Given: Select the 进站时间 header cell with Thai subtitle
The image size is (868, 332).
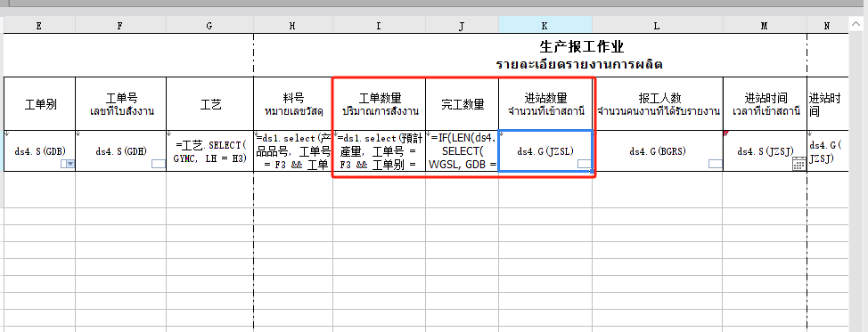Looking at the screenshot, I should pyautogui.click(x=765, y=104).
